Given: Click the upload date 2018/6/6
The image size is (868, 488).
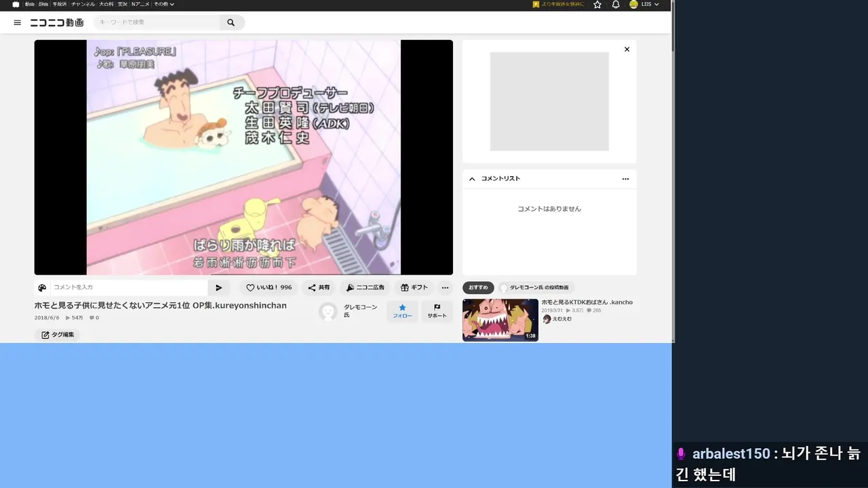Looking at the screenshot, I should [x=47, y=318].
